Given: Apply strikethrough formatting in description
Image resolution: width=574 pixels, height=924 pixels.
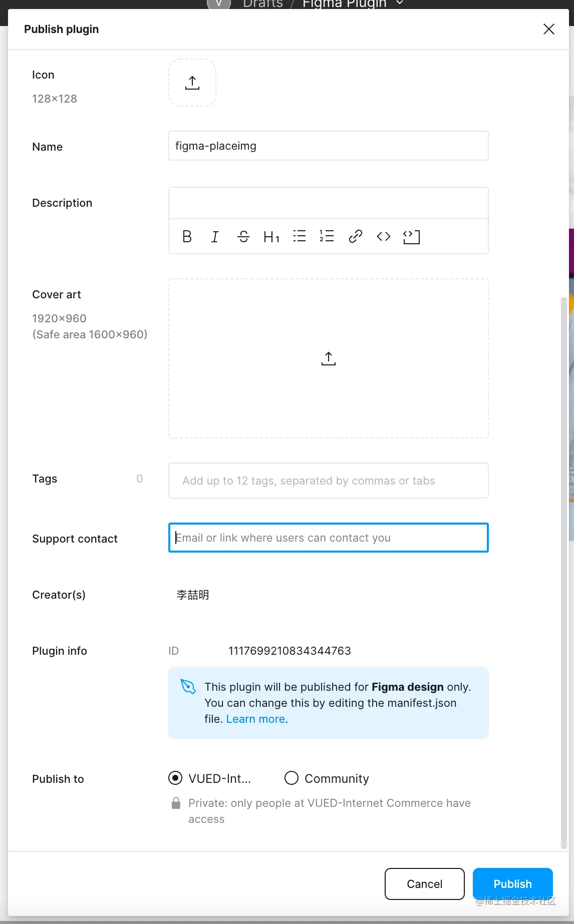Looking at the screenshot, I should click(x=243, y=236).
